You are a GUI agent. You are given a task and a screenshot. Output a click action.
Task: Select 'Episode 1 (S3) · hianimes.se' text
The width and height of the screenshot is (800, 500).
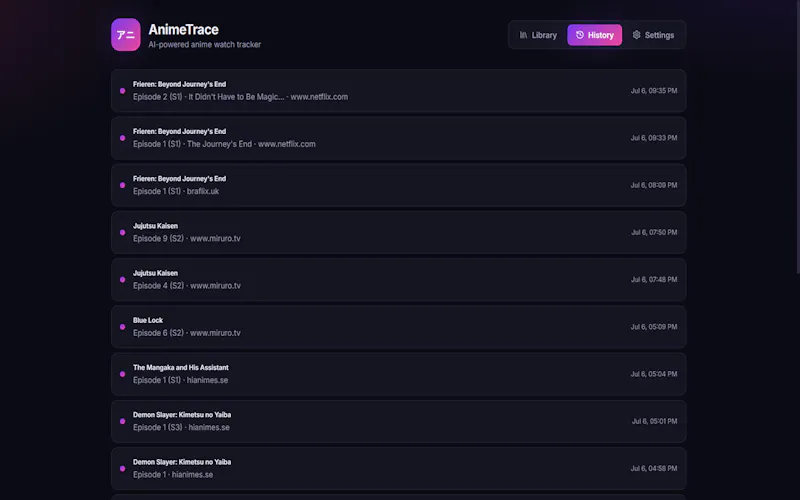[x=181, y=428]
